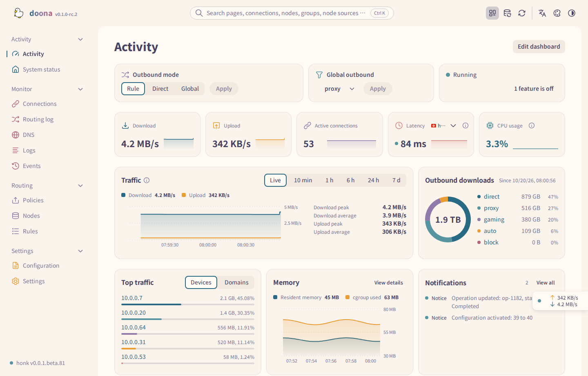Select the Direct outbound mode

tap(160, 89)
